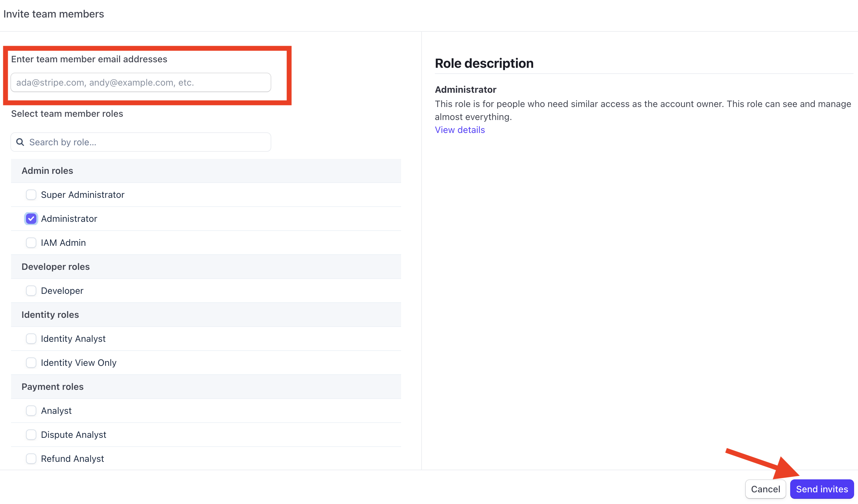Screen dimensions: 858x504
Task: Check the Super Administrator checkbox
Action: (31, 195)
